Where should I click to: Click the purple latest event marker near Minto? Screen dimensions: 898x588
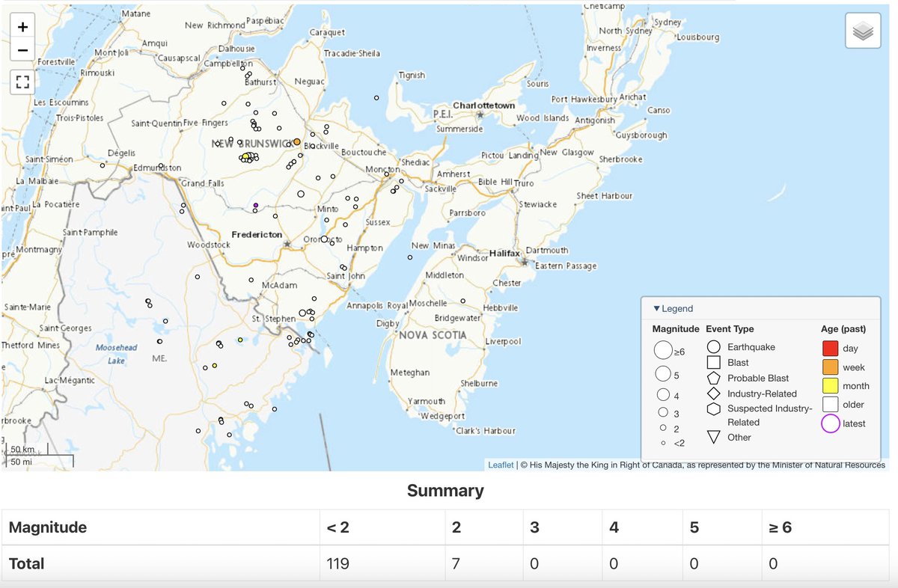point(255,204)
